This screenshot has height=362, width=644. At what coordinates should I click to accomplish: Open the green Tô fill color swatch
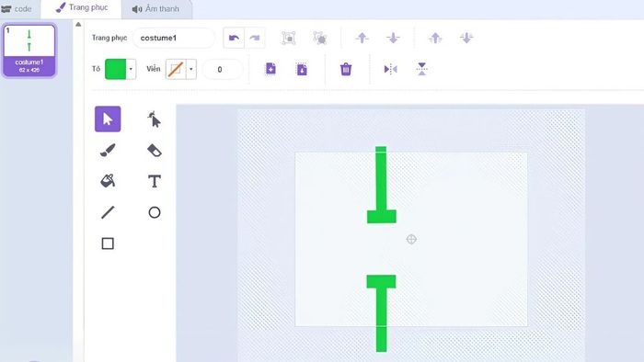coord(115,69)
